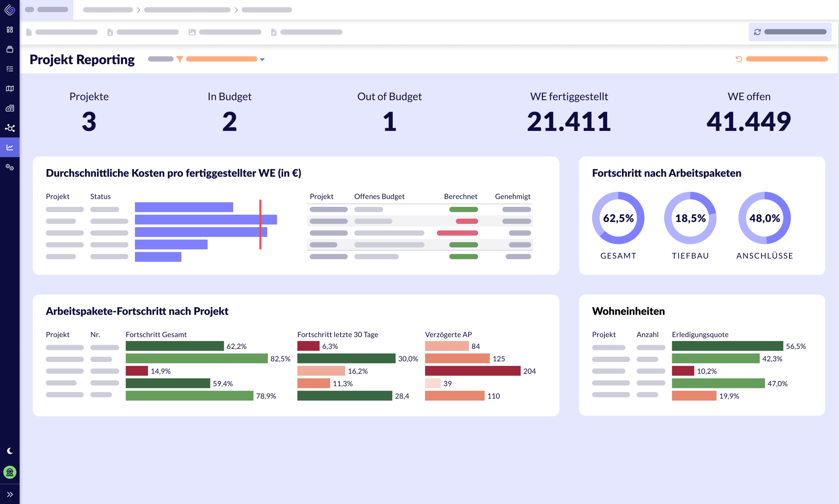Viewport: 839px width, 504px height.
Task: Click the refresh button at top right
Action: click(790, 32)
